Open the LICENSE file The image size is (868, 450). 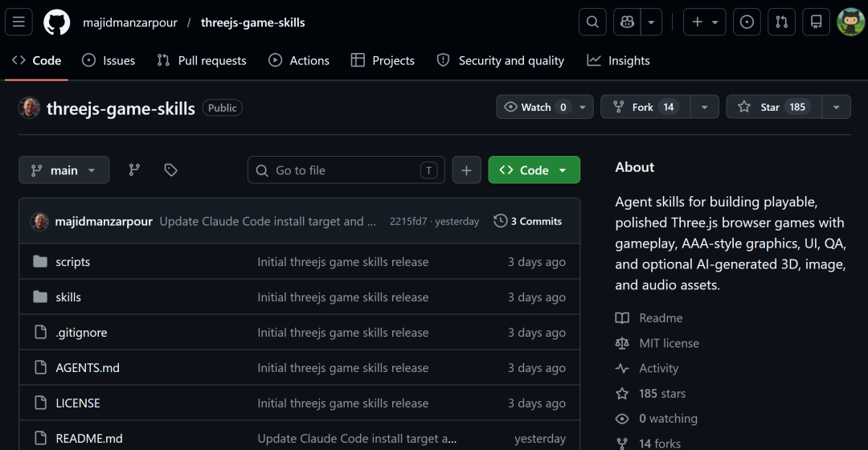pos(78,403)
